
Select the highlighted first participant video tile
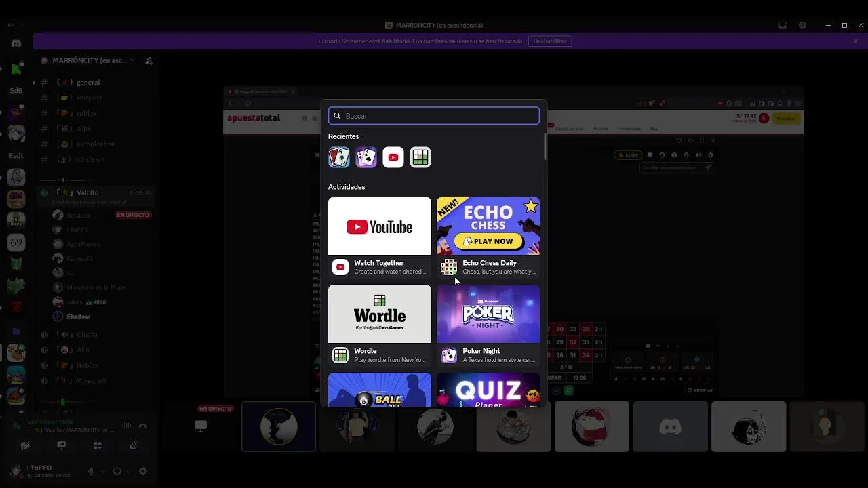(x=279, y=426)
